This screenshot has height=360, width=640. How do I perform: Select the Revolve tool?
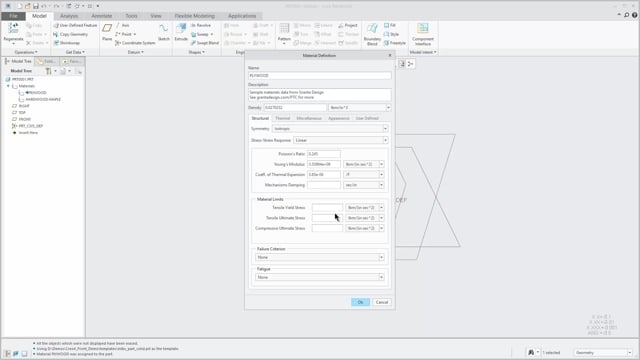click(x=201, y=25)
